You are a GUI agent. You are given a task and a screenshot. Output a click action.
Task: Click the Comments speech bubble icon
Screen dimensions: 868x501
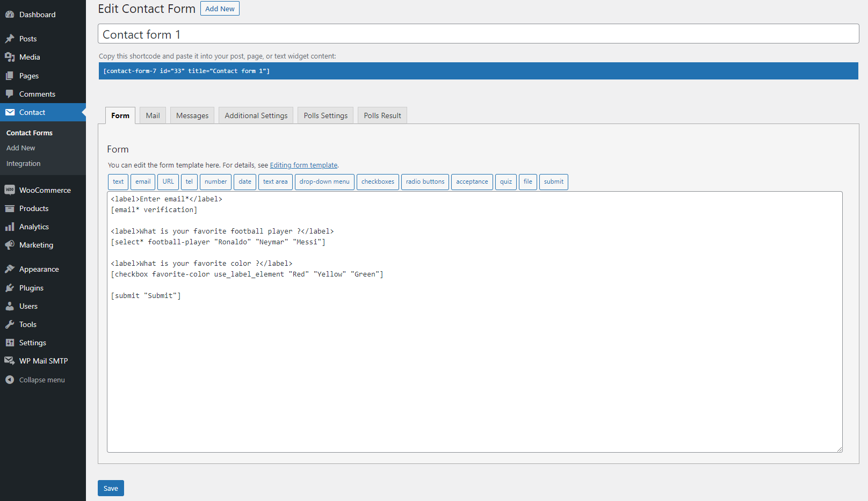[10, 94]
